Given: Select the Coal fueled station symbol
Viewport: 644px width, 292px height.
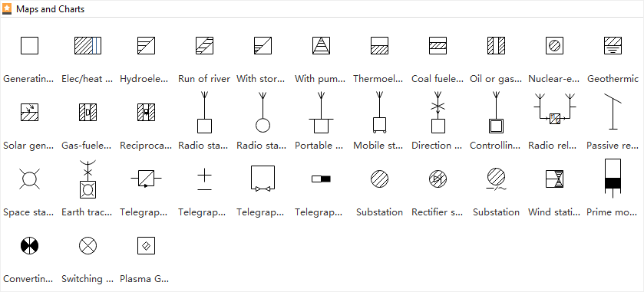Looking at the screenshot, I should tap(438, 45).
